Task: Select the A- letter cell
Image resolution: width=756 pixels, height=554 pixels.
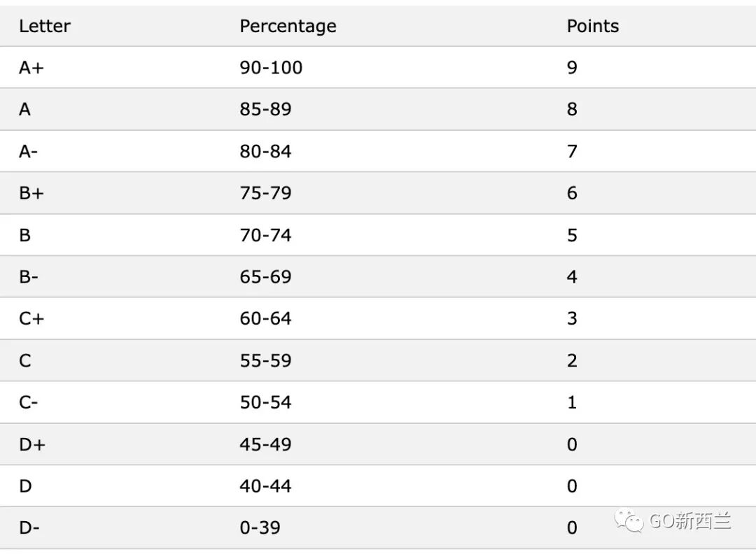Action: [28, 152]
